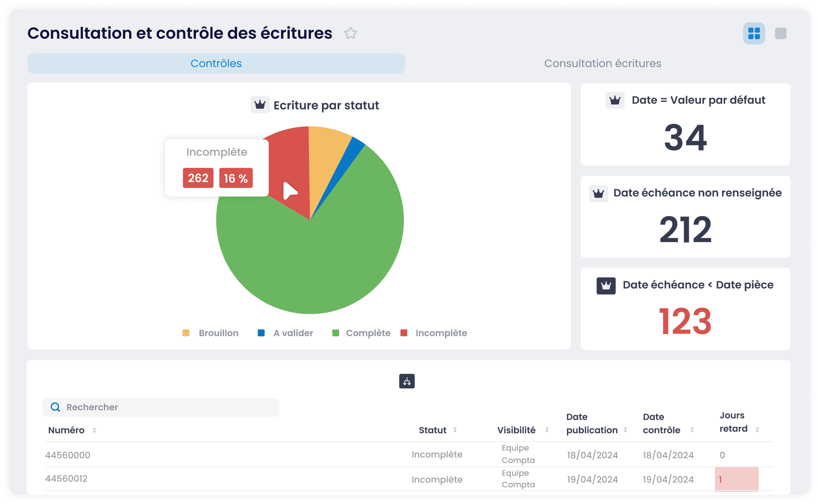Toggle A valider legend blue swatch
This screenshot has width=818, height=504.
(x=261, y=333)
